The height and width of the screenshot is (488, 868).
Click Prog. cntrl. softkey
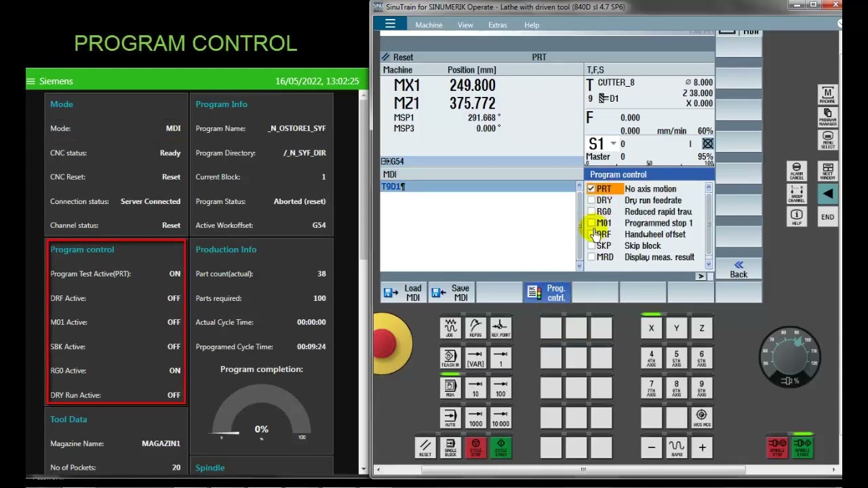point(547,293)
